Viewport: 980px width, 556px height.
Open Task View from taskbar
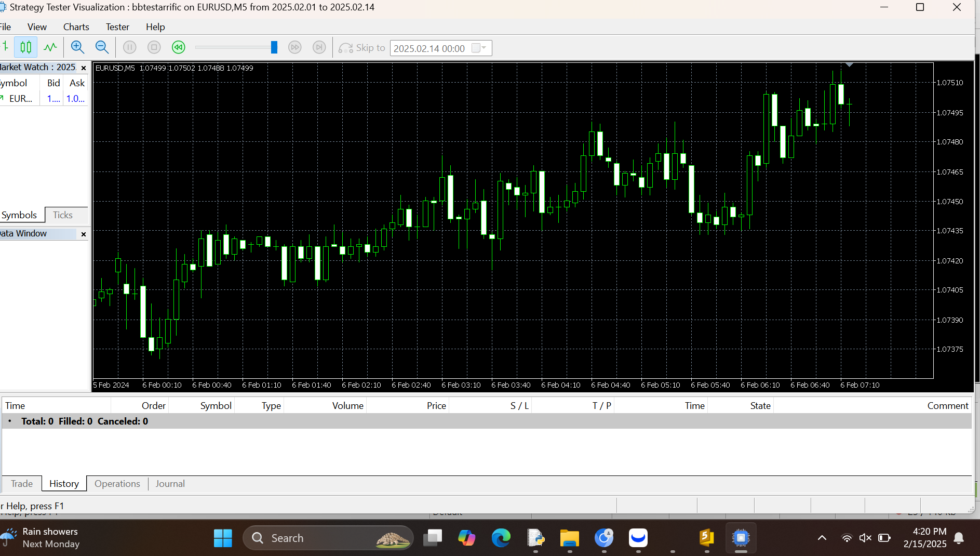(x=432, y=538)
